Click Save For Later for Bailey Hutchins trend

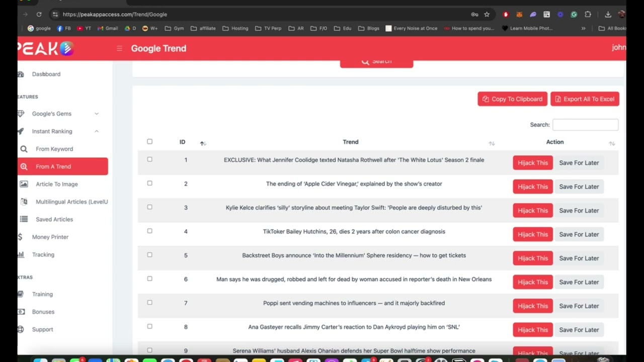click(579, 234)
